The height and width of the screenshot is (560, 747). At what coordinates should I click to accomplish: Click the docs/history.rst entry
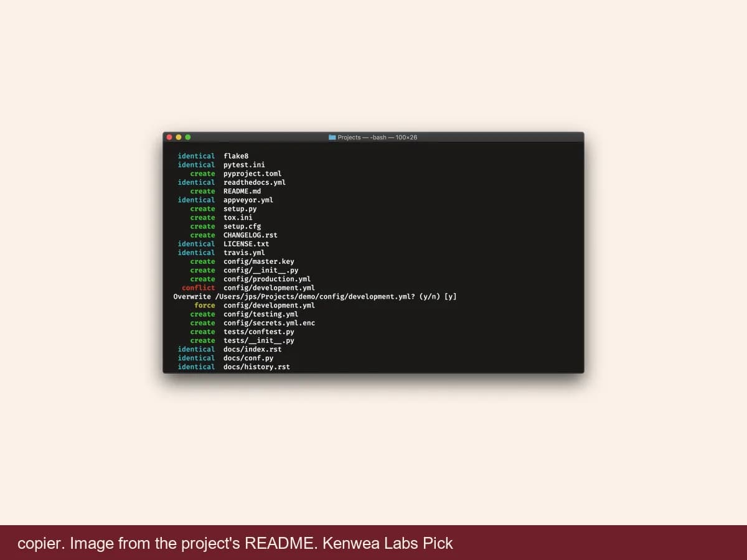click(x=256, y=367)
